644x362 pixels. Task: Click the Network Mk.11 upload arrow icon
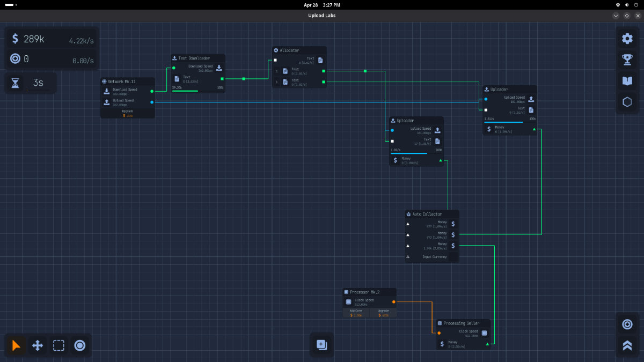pyautogui.click(x=107, y=102)
